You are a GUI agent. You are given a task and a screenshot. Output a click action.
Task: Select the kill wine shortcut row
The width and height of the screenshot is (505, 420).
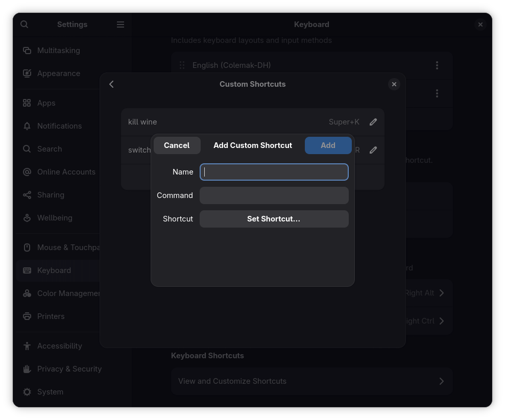point(252,122)
